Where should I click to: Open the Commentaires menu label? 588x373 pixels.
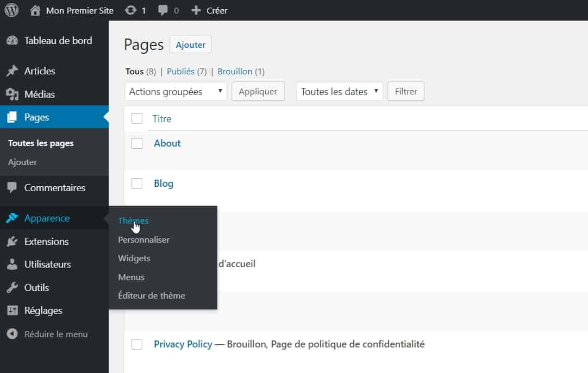55,188
